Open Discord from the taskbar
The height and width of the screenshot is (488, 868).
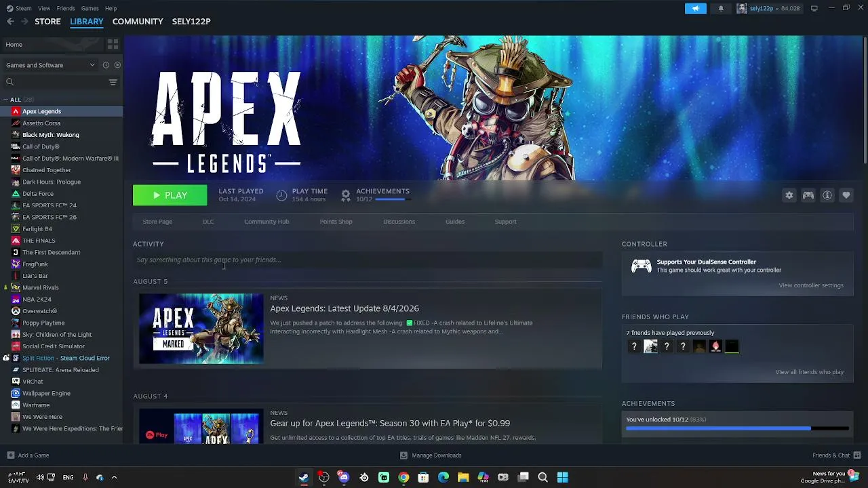(344, 477)
